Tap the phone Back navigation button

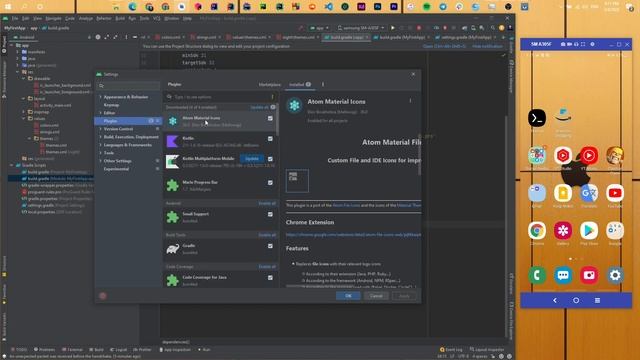click(x=555, y=300)
